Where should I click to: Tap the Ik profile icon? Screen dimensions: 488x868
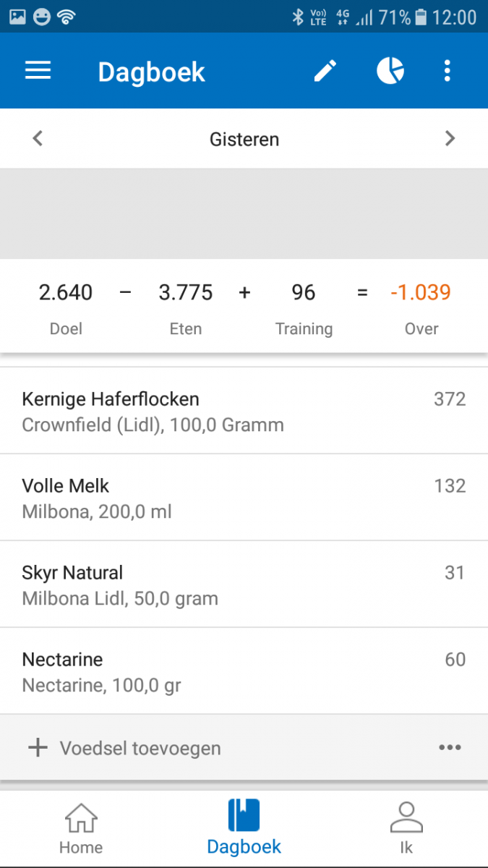point(406,817)
